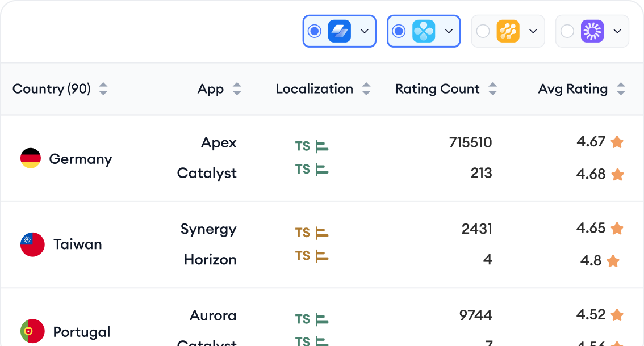This screenshot has height=346, width=644.
Task: Sort by Avg Rating column arrows
Action: coord(621,88)
